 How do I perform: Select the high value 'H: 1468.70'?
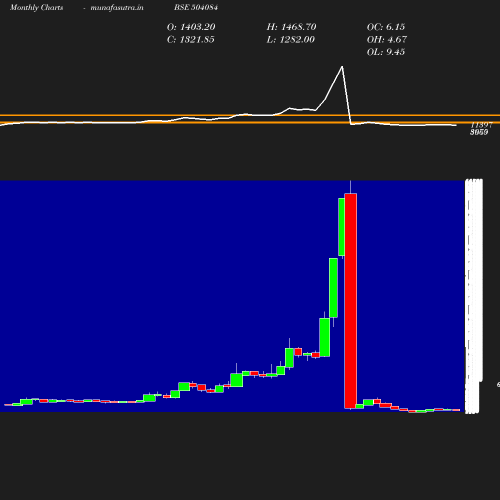[291, 27]
